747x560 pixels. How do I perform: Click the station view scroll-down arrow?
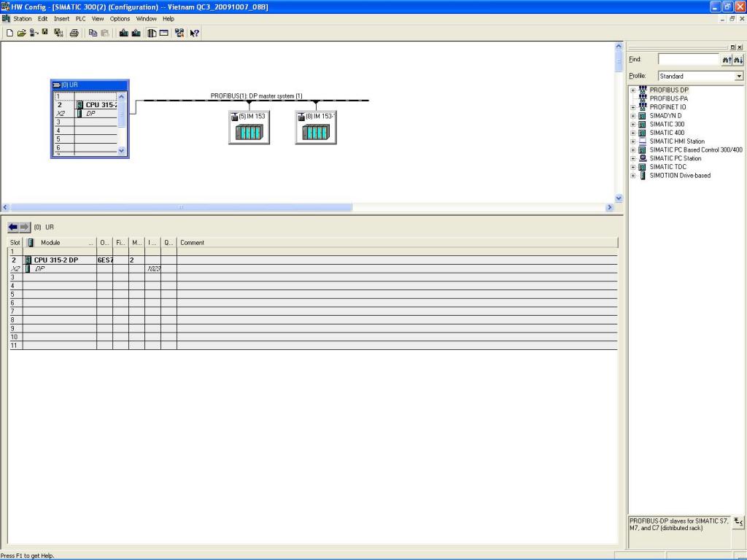point(619,198)
